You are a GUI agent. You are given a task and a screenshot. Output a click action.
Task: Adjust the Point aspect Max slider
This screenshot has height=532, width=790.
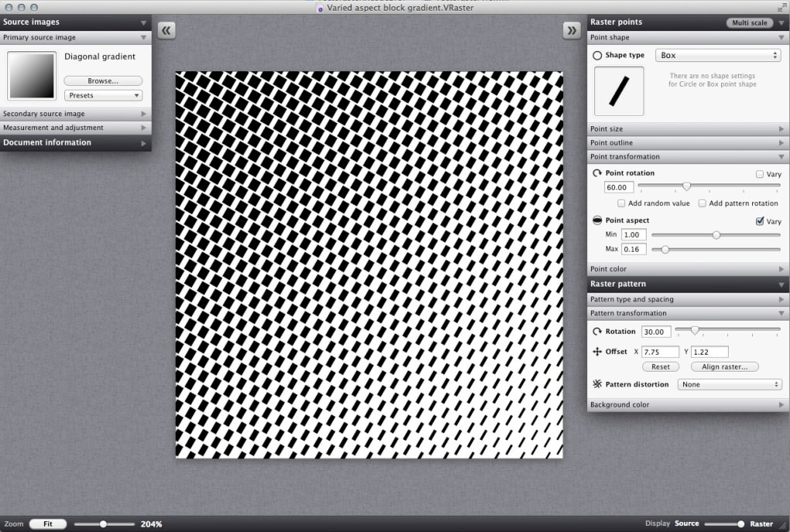point(665,249)
